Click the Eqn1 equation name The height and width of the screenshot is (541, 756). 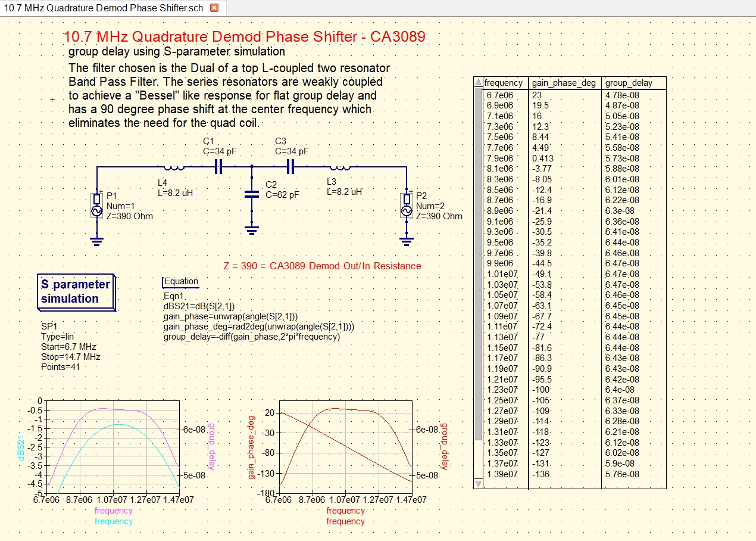pyautogui.click(x=173, y=296)
